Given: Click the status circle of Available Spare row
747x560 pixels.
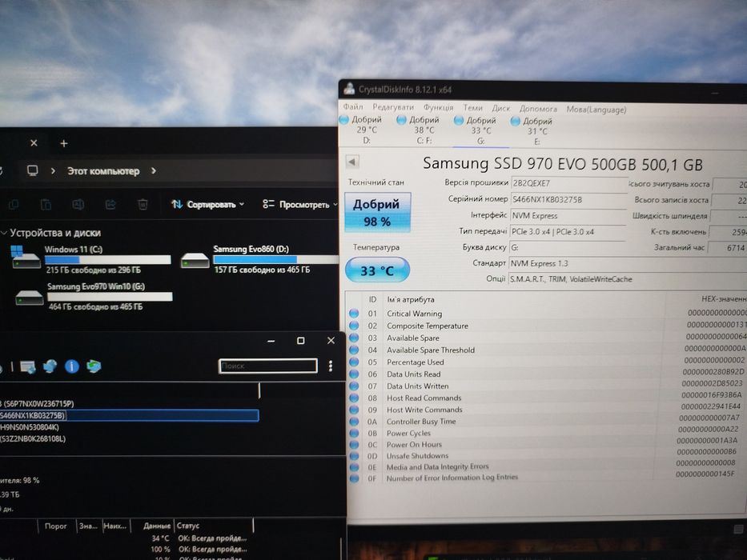Looking at the screenshot, I should point(354,338).
